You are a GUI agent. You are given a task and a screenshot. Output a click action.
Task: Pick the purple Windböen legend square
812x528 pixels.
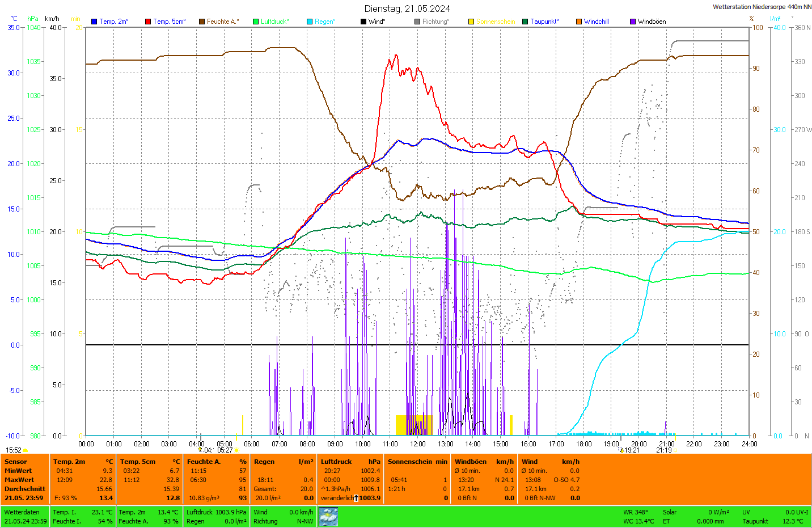tap(633, 22)
